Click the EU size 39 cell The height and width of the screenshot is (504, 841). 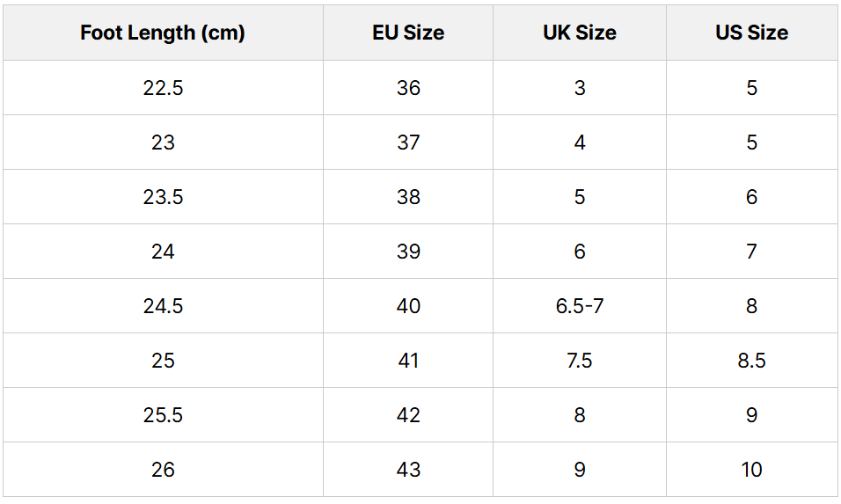[408, 251]
